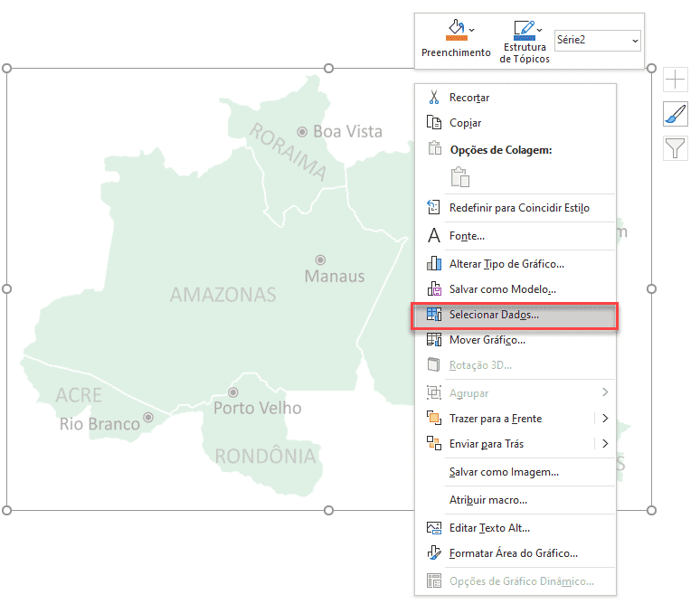Select Redefinir para Coincidir Estilo

tap(516, 207)
